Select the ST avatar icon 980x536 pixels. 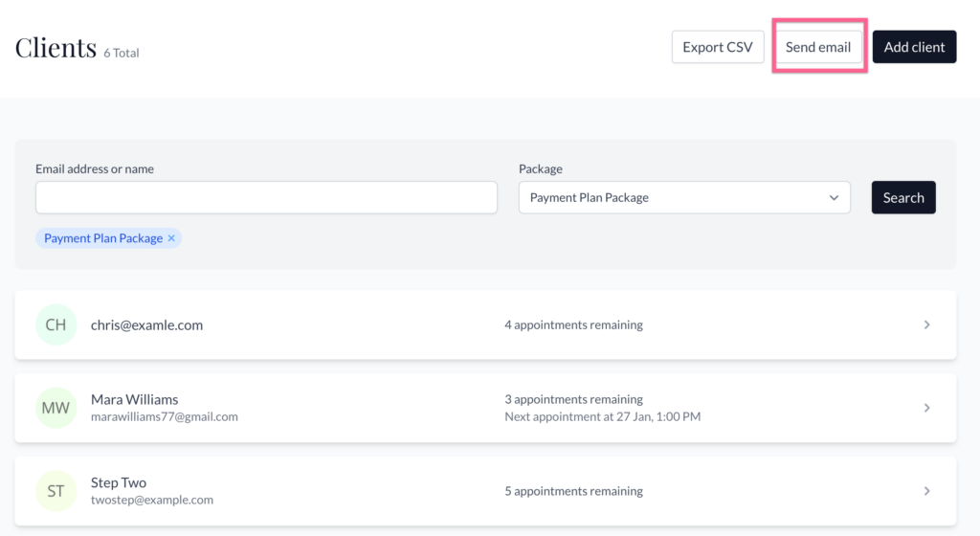point(56,491)
